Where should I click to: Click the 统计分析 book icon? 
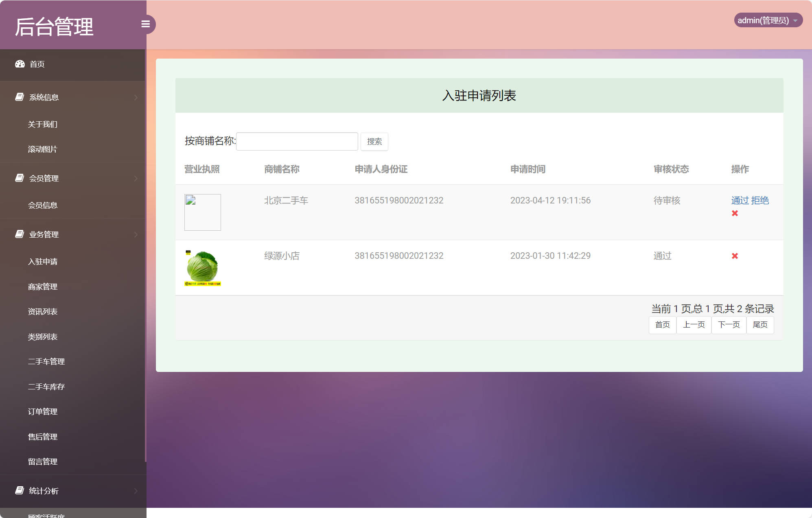tap(19, 491)
